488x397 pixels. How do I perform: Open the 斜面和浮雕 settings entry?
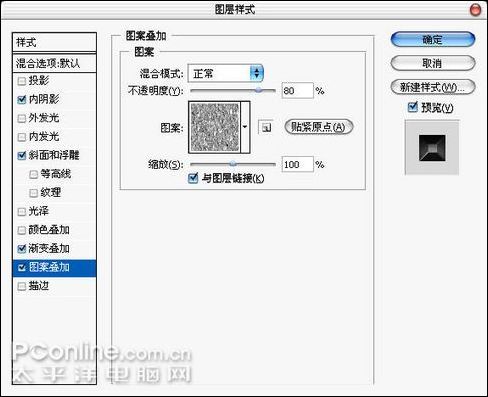point(54,155)
